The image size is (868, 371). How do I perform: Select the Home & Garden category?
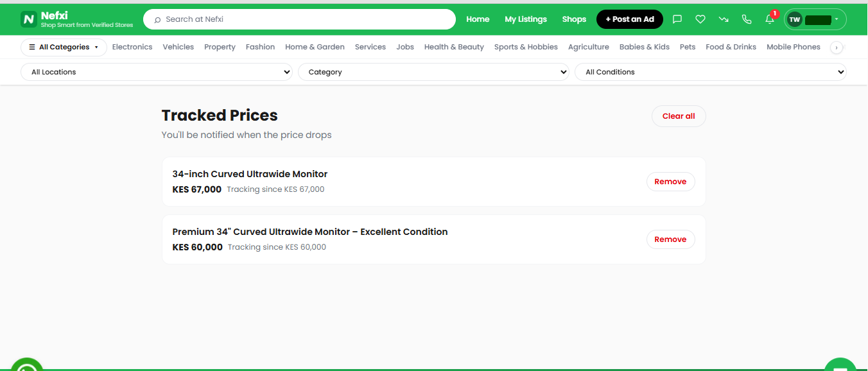(x=315, y=47)
